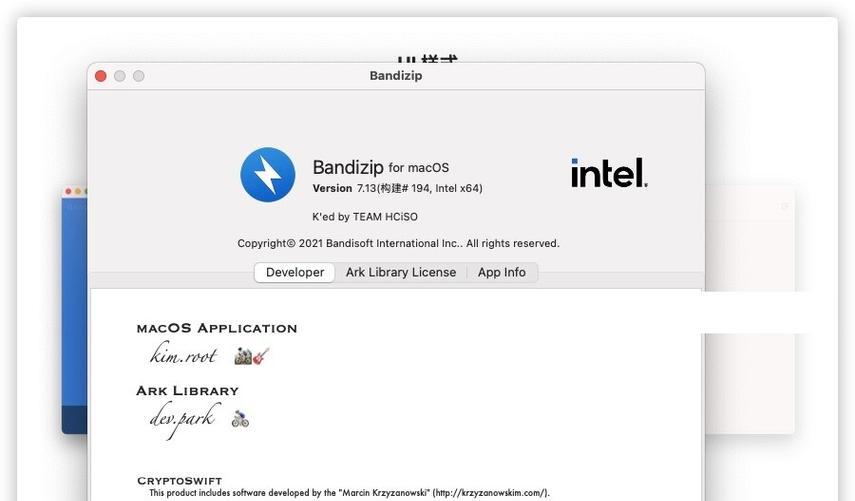Screen dimensions: 855x501
Task: Click the K'ed by TEAM HCiSO text
Action: [x=365, y=217]
